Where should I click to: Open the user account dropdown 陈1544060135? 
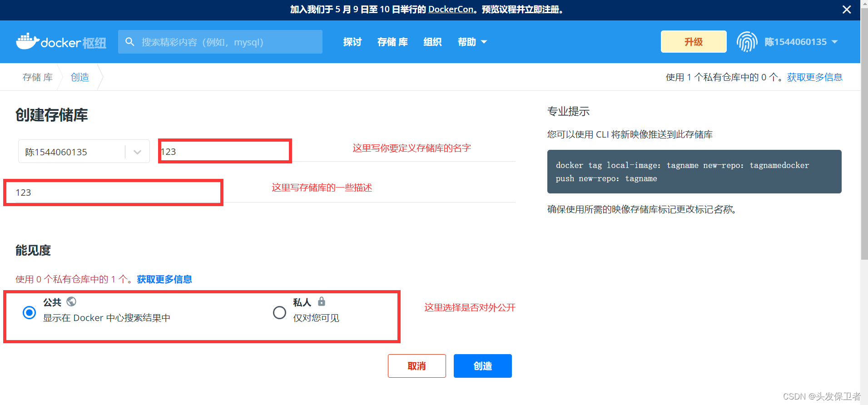pos(801,42)
